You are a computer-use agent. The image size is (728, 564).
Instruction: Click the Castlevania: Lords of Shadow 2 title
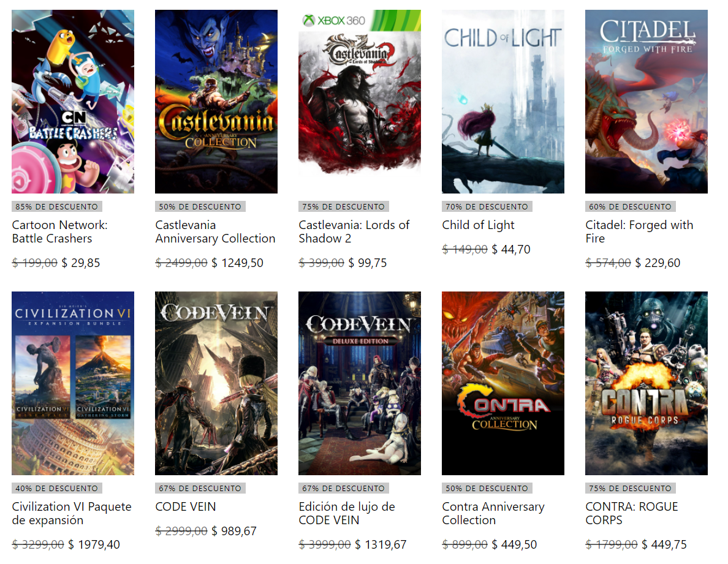[x=354, y=231]
